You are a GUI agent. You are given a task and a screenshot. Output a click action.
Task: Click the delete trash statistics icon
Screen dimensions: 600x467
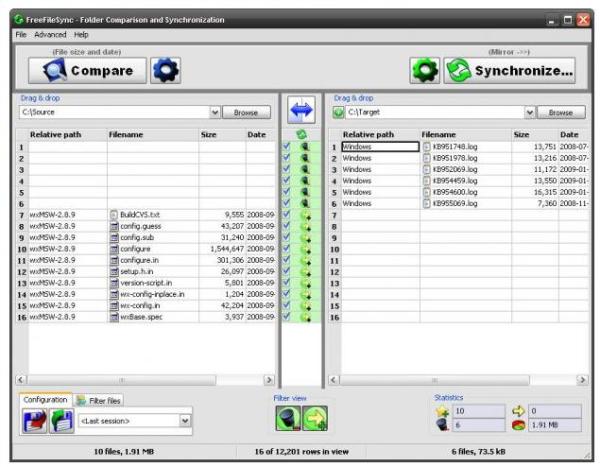pyautogui.click(x=442, y=425)
